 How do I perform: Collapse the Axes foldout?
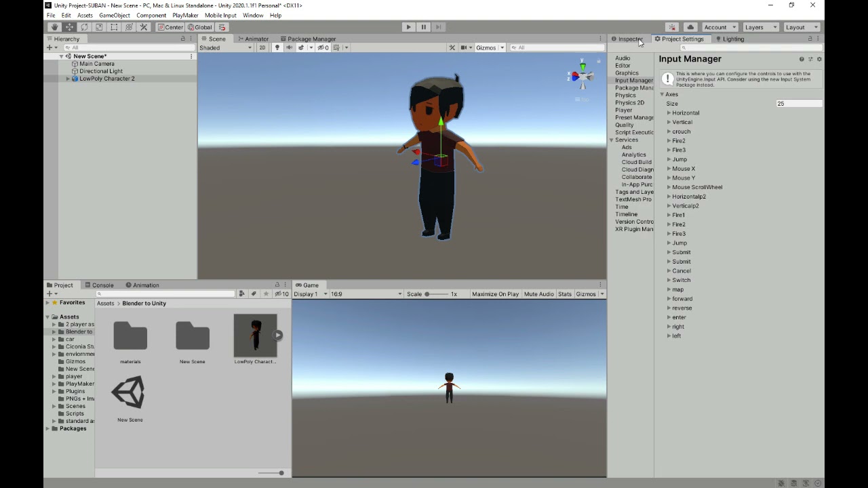(x=662, y=94)
